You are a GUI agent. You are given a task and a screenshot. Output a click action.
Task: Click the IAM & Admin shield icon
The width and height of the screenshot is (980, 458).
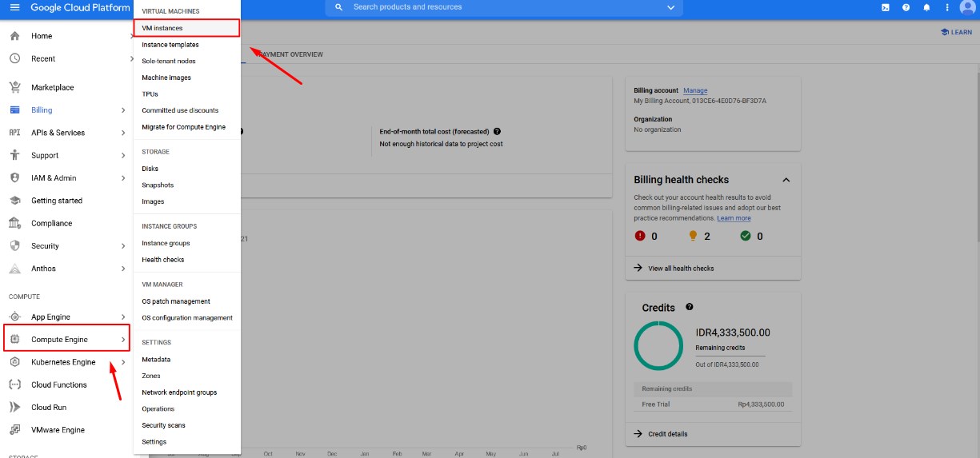(14, 177)
